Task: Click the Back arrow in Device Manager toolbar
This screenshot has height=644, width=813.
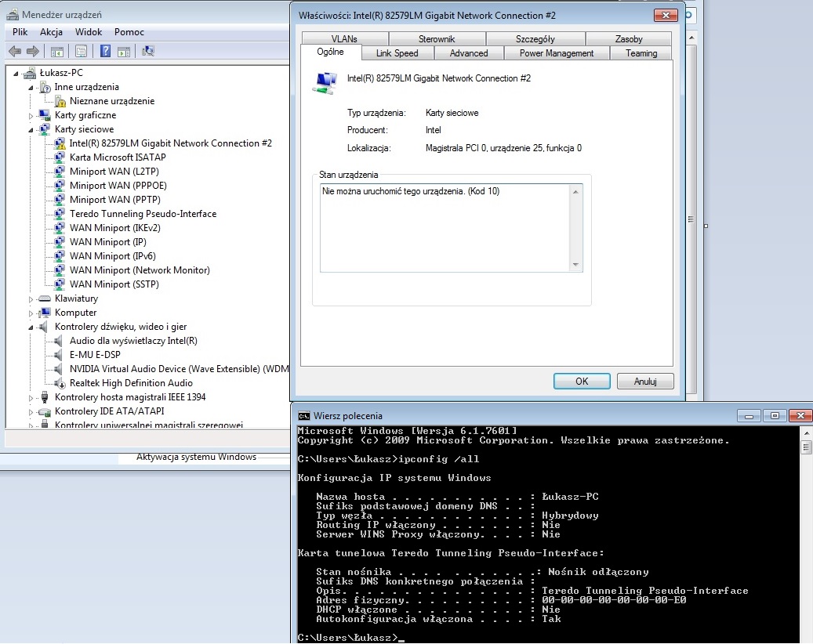Action: click(15, 51)
